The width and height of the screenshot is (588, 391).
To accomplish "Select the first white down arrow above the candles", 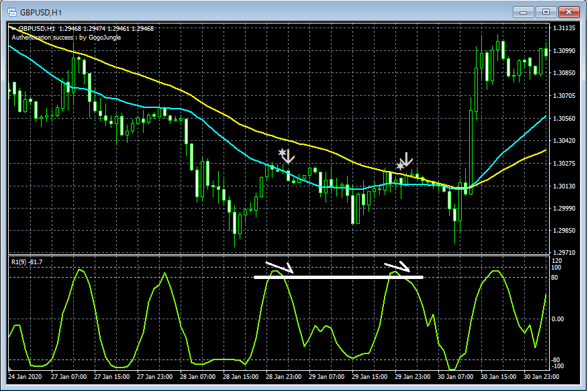I will click(x=287, y=156).
